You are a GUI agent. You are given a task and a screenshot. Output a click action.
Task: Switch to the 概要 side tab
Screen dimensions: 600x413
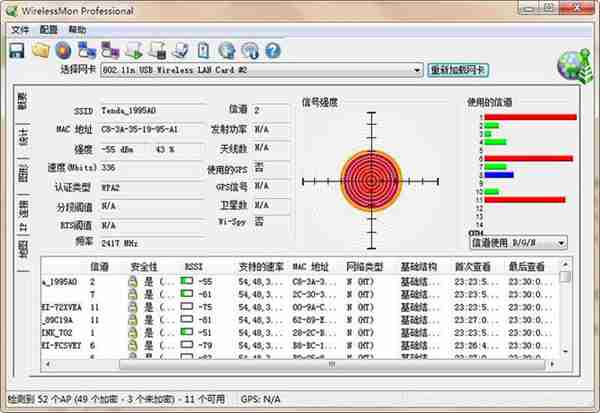tap(23, 101)
